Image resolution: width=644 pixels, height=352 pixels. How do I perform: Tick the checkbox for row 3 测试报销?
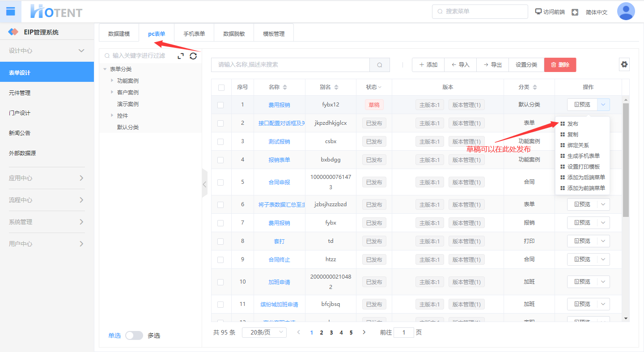pyautogui.click(x=220, y=142)
